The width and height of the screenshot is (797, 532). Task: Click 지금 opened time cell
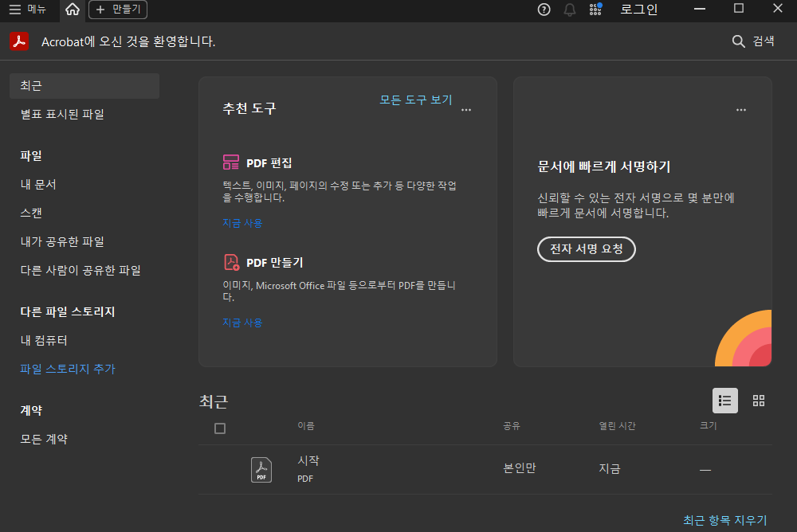[610, 468]
